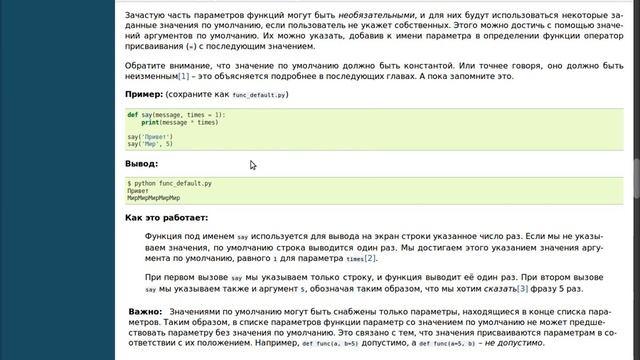The width and height of the screenshot is (640, 360).
Task: Click the say('Мир', 5) code line
Action: coord(150,144)
